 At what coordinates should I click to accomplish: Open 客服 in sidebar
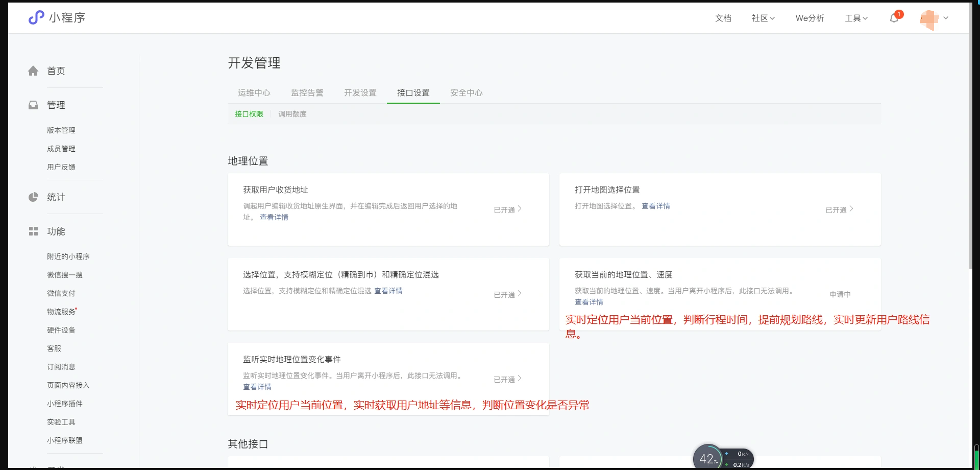pos(54,348)
